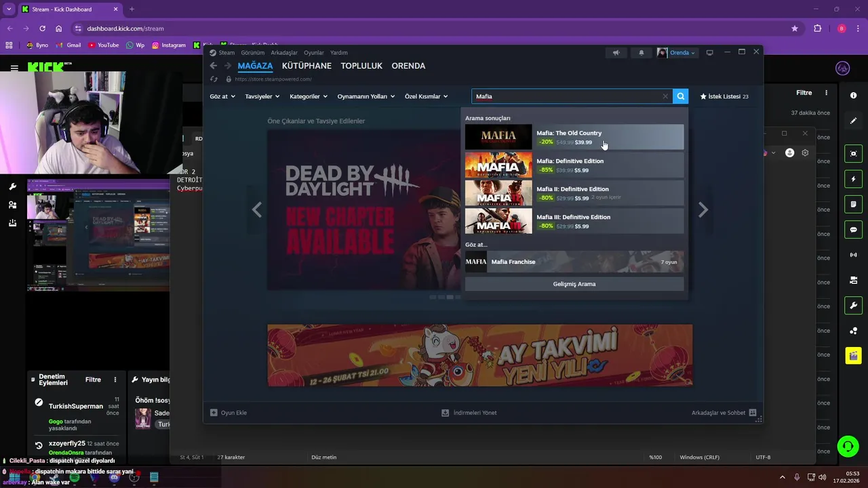Toggle the wrench stream info widget
The height and width of the screenshot is (488, 868).
853,306
